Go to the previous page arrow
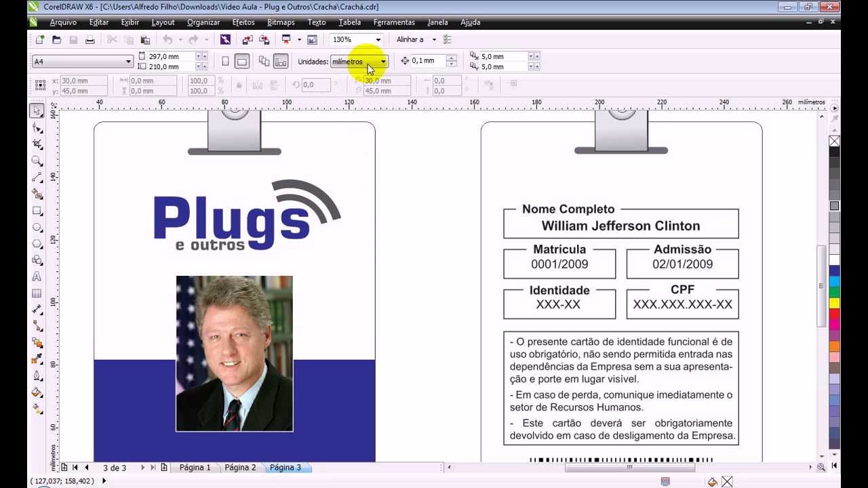This screenshot has height=488, width=868. pos(87,468)
